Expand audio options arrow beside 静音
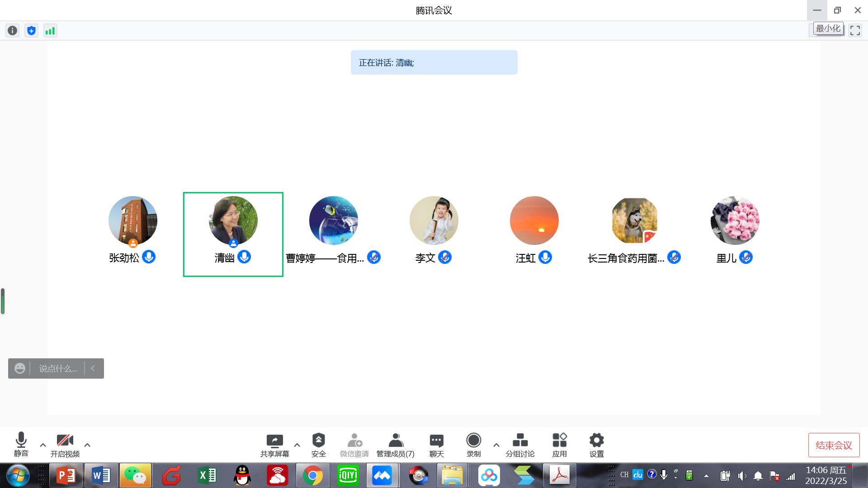Viewport: 868px width, 488px height. tap(43, 445)
